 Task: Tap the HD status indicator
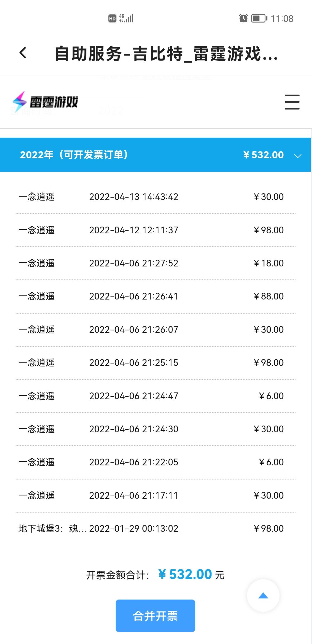(x=112, y=18)
